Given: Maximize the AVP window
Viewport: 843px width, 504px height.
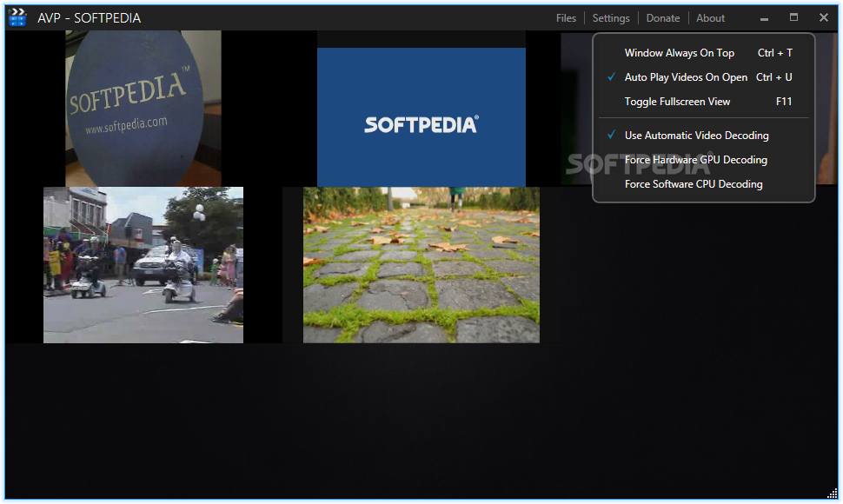Looking at the screenshot, I should click(x=793, y=17).
